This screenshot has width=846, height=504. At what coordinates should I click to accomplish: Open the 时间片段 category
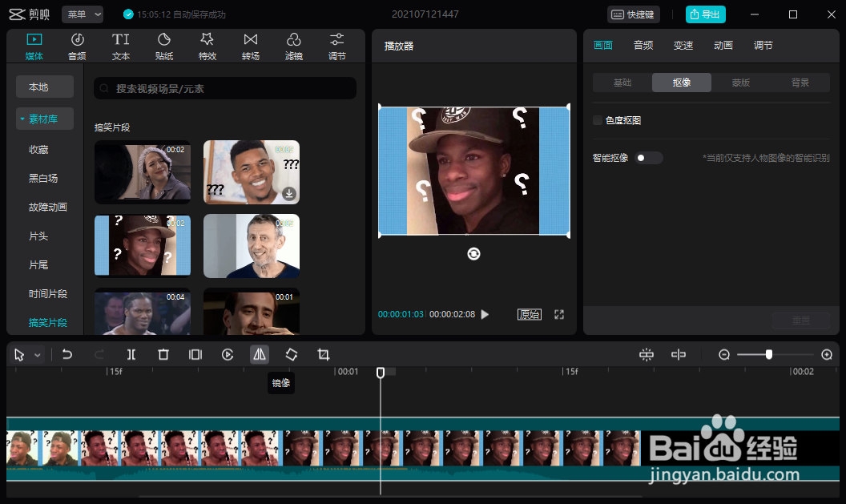tap(48, 294)
